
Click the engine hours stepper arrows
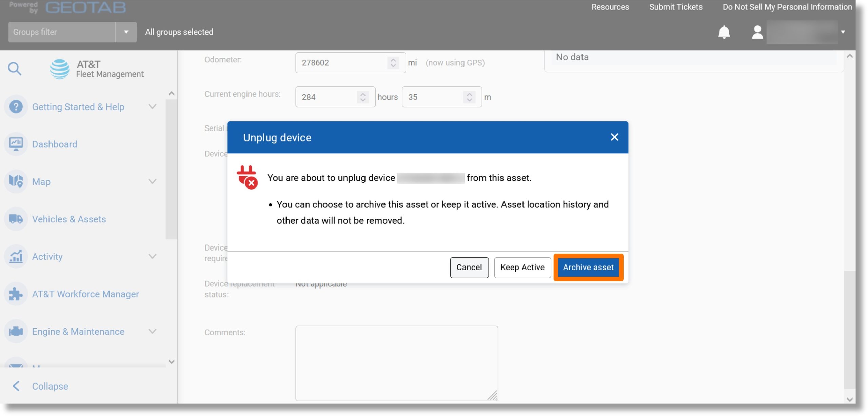pos(363,97)
